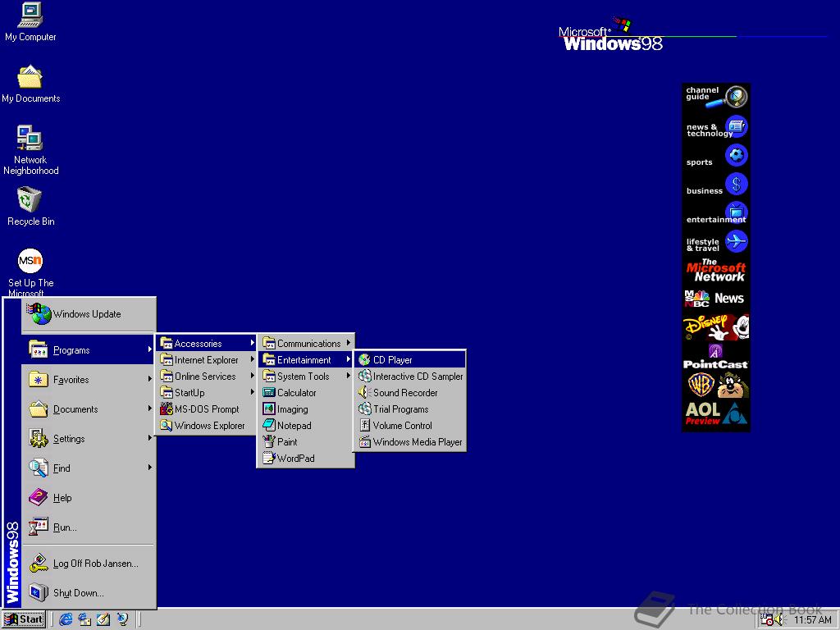
Task: Choose Log Off Rob Jansen
Action: pyautogui.click(x=93, y=564)
